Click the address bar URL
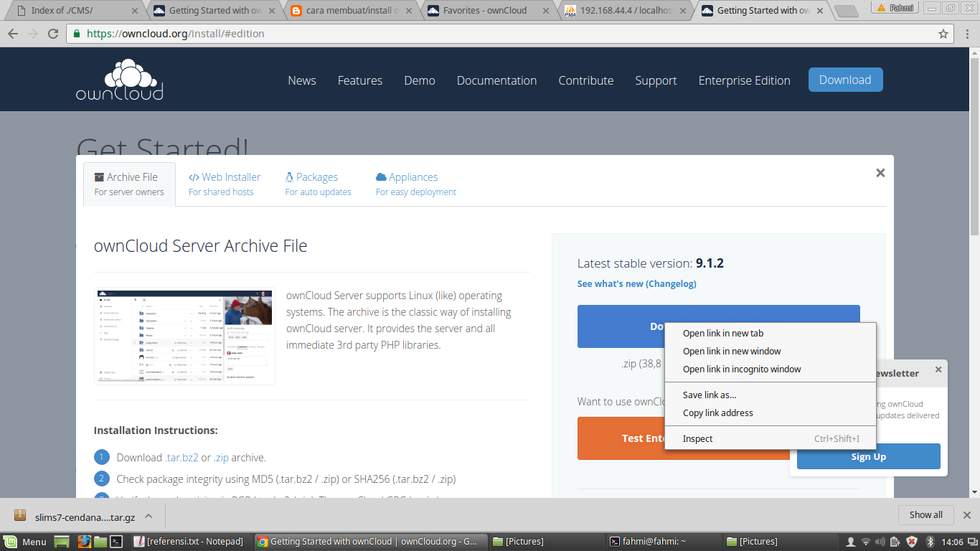This screenshot has height=551, width=980. click(x=176, y=34)
